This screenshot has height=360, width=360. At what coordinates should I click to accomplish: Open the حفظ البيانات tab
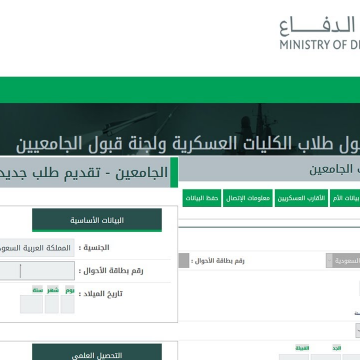coord(202,198)
